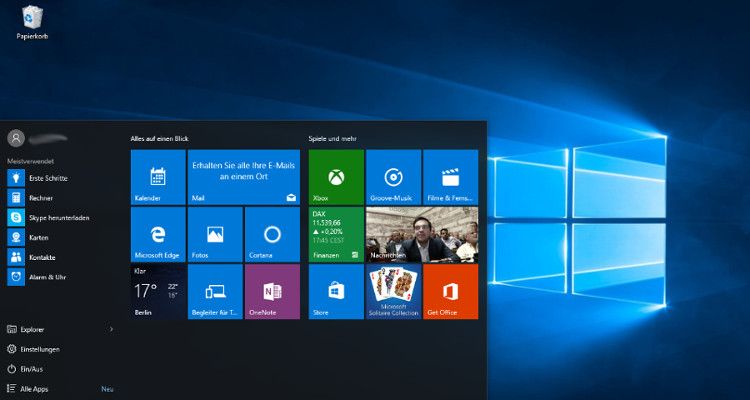This screenshot has width=750, height=400.
Task: Click the Meistverwendet heading
Action: [30, 161]
